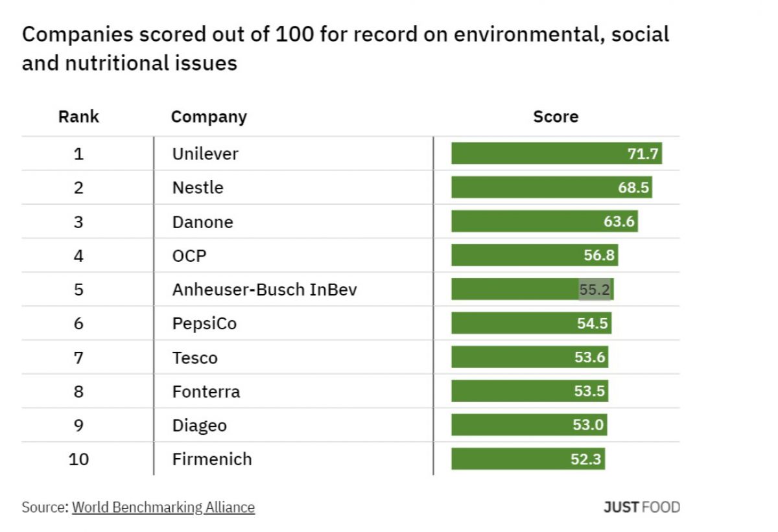
Task: Select the Firmenich 52.3 bar
Action: pos(528,459)
